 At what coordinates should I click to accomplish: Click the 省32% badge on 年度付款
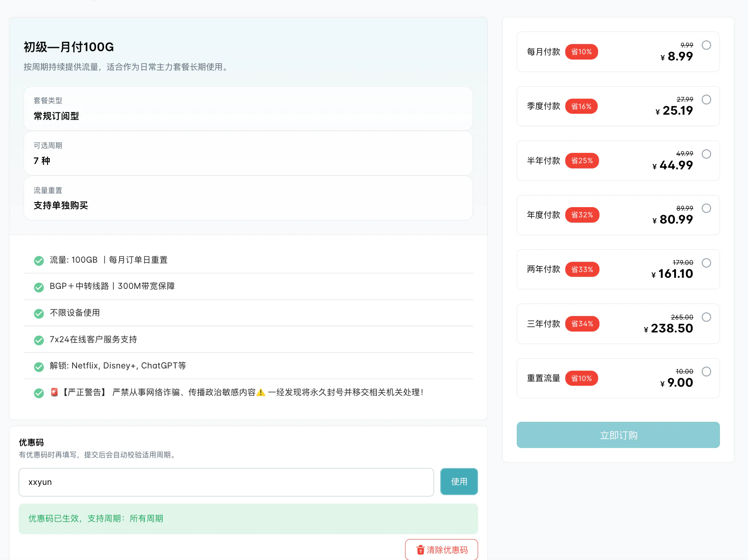click(x=582, y=215)
